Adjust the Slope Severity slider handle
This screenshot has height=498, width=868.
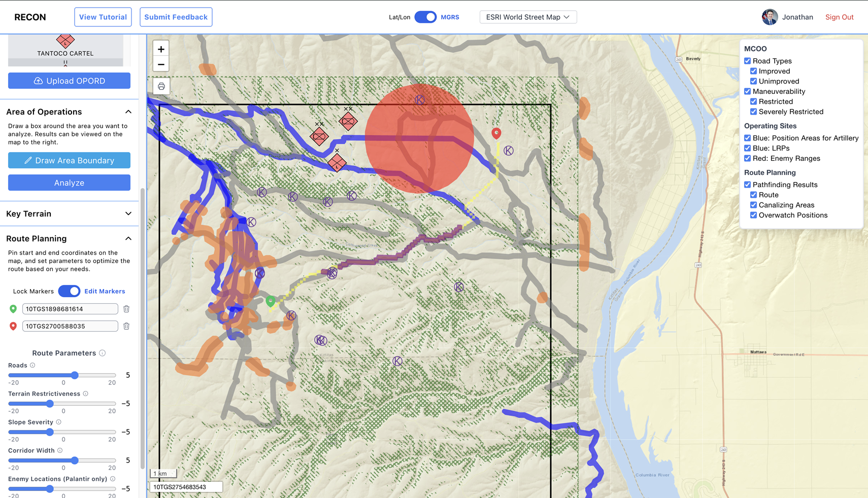click(50, 432)
